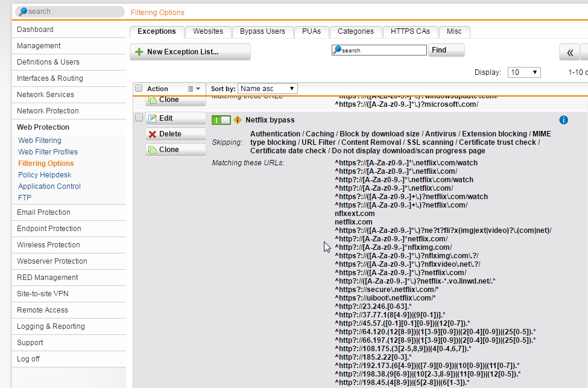Click the uiboot.netflix.com URL pattern

[x=385, y=298]
